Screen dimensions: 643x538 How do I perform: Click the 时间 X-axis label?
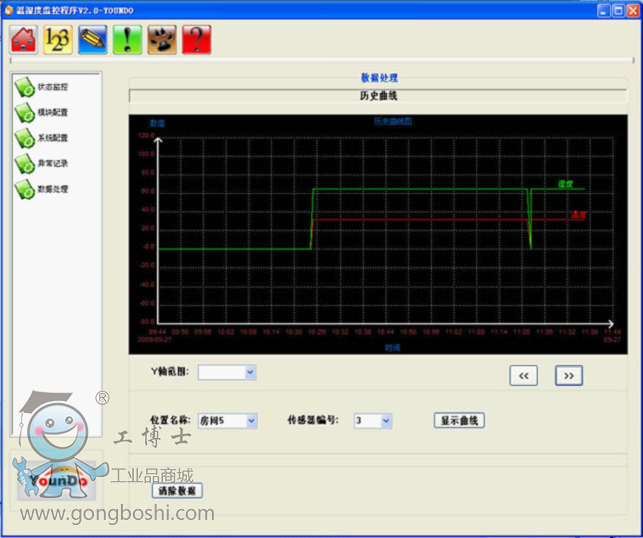[x=392, y=348]
